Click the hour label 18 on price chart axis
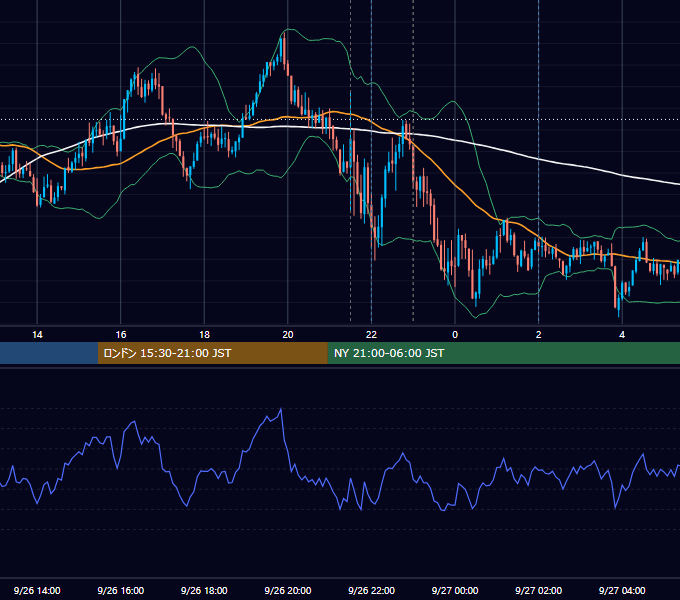Viewport: 680px width, 600px height. click(x=204, y=335)
